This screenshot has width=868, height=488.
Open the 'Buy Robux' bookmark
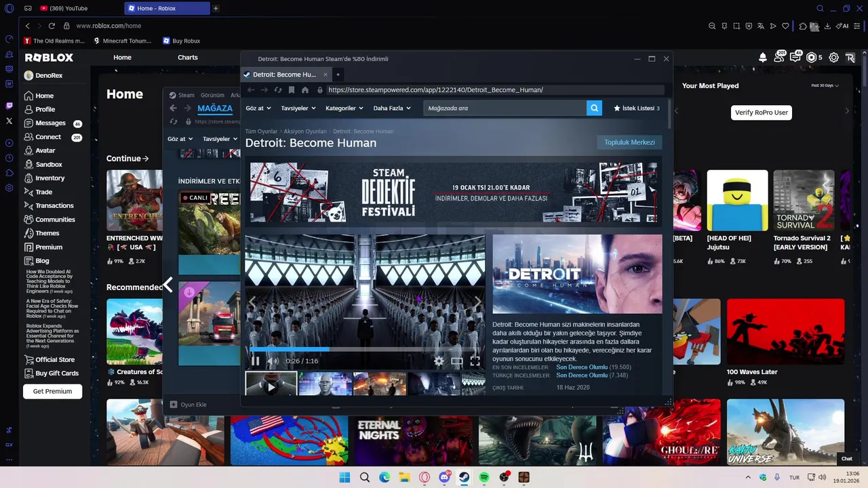pyautogui.click(x=181, y=41)
